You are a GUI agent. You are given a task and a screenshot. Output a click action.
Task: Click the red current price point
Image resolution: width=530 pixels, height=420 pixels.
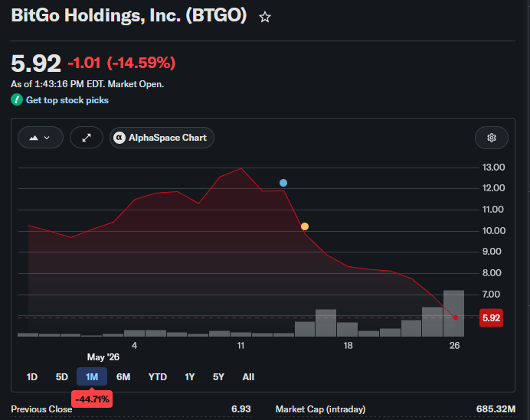pos(456,317)
